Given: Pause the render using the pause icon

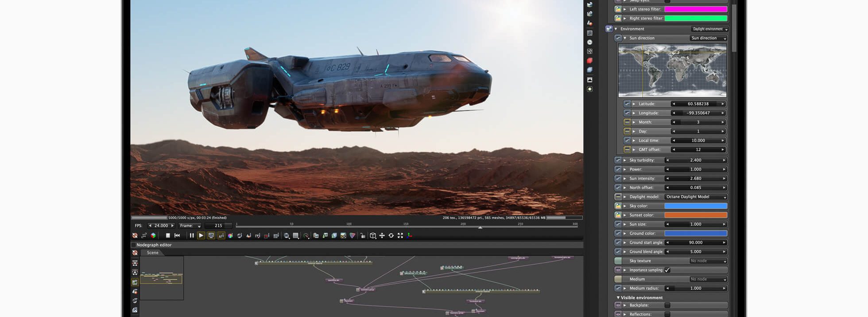Looking at the screenshot, I should [192, 236].
